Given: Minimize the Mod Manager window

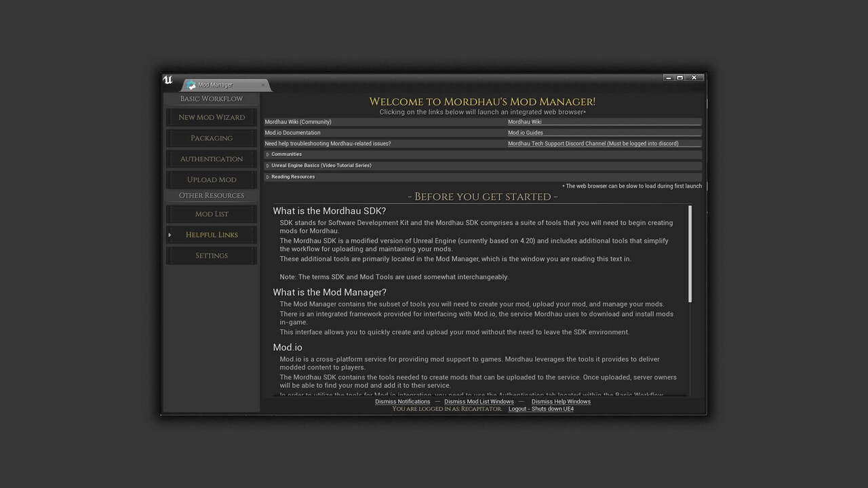Looking at the screenshot, I should [x=668, y=78].
